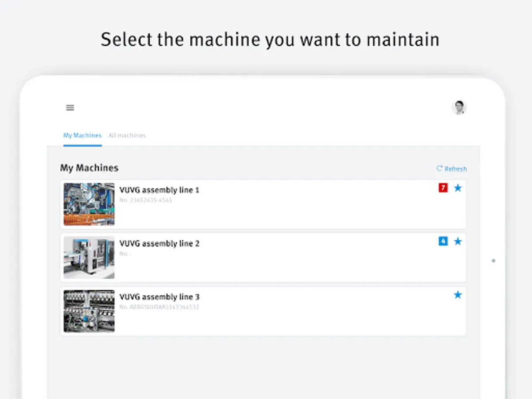Switch to the All machines tab
Screen dimensions: 532x399
tap(127, 135)
